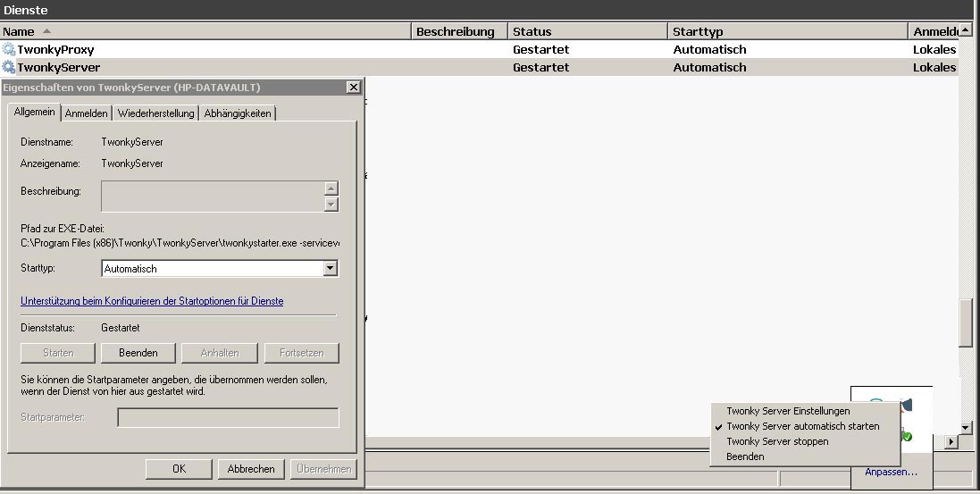Click the Anpassen... link in tray popup
This screenshot has height=494, width=980.
pos(891,472)
